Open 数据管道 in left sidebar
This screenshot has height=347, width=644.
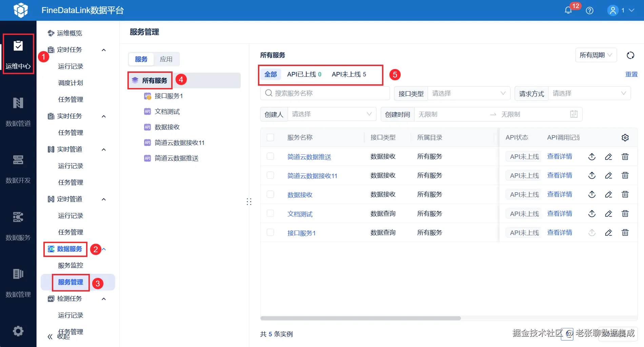coord(18,112)
